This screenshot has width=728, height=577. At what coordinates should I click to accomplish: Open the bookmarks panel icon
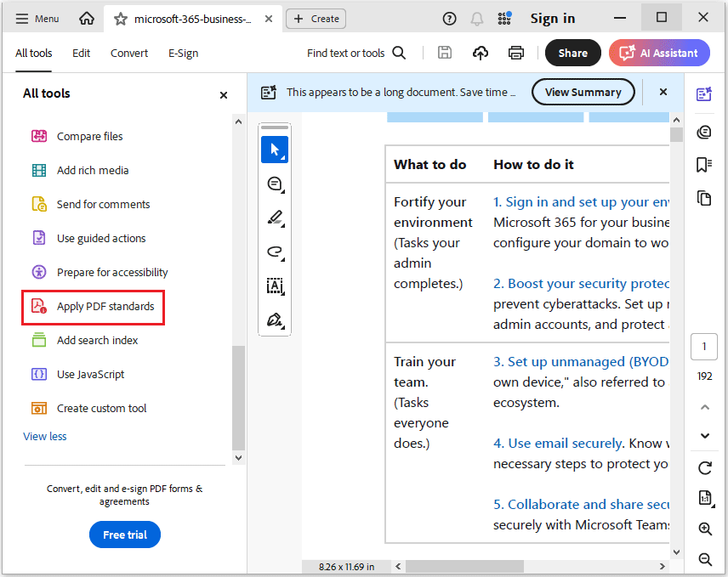pyautogui.click(x=704, y=165)
